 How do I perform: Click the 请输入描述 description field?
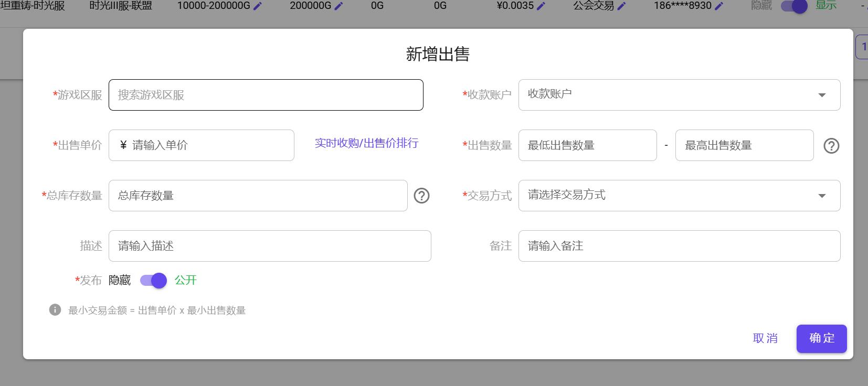click(270, 246)
